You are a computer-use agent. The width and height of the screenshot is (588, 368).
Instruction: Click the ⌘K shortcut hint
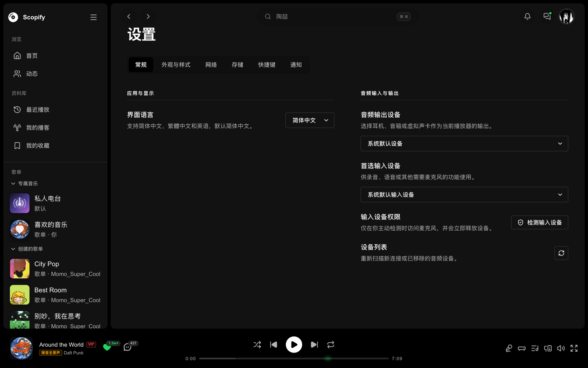coord(403,17)
